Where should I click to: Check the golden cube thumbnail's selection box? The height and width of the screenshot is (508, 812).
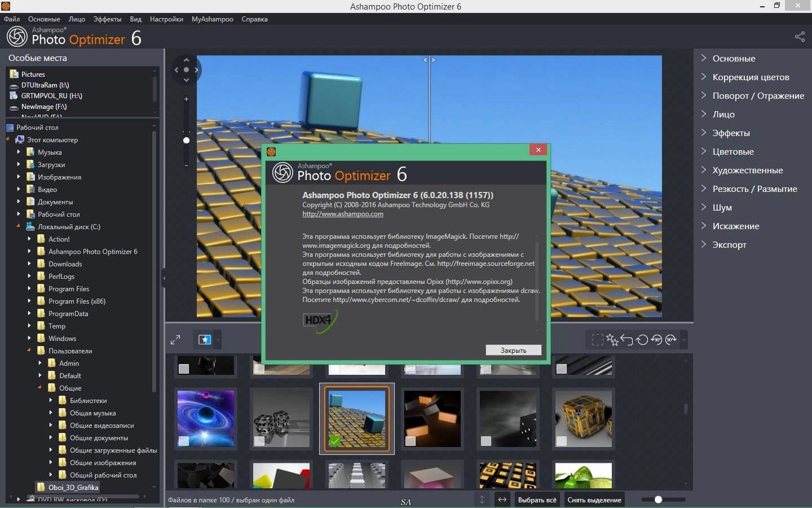tap(562, 441)
